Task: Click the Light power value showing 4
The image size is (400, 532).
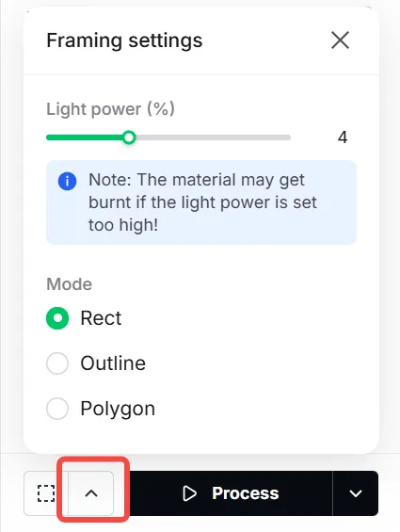Action: pyautogui.click(x=343, y=137)
